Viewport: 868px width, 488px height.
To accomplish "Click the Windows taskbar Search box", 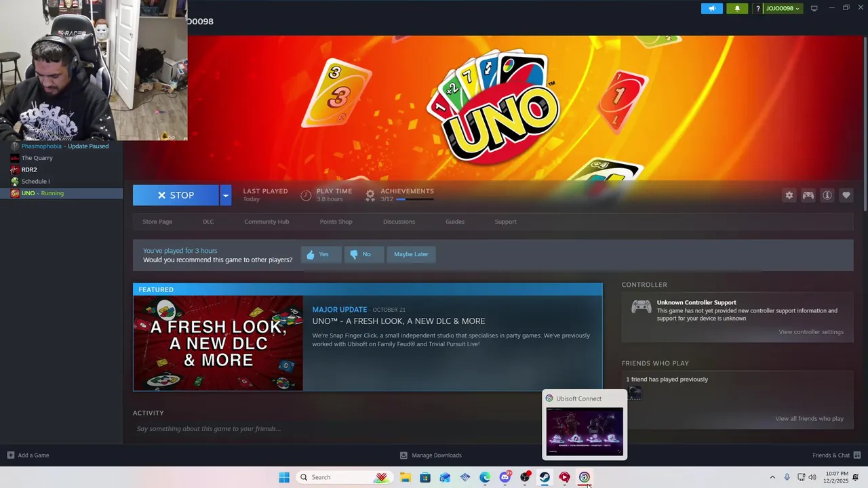I will (x=344, y=477).
